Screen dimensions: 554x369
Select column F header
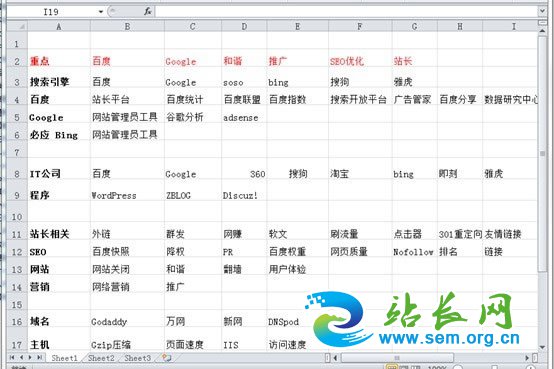360,27
